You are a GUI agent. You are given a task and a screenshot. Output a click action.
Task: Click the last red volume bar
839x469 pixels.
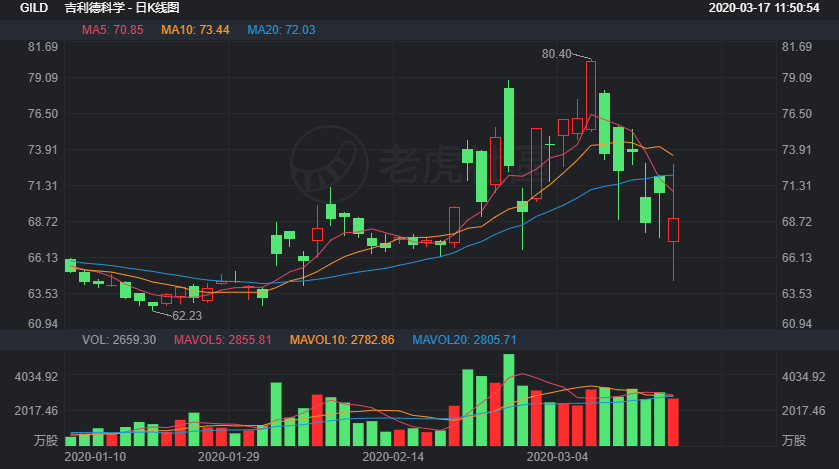click(673, 422)
